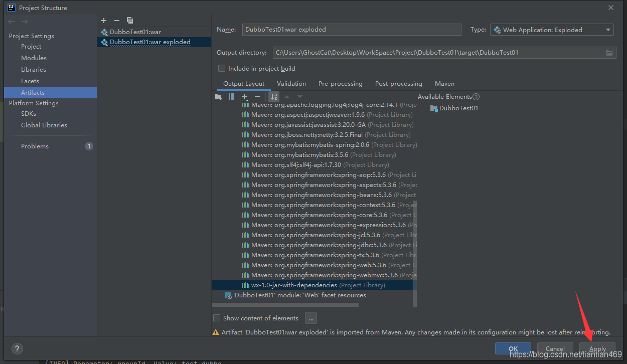Select spring-tx:5.3.6 library row
627x364 pixels.
tap(314, 255)
